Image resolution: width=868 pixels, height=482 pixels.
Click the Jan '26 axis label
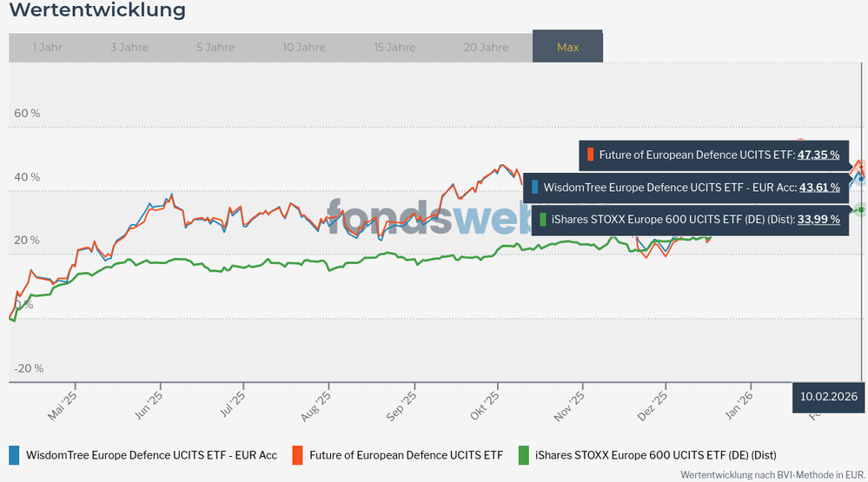pyautogui.click(x=739, y=405)
